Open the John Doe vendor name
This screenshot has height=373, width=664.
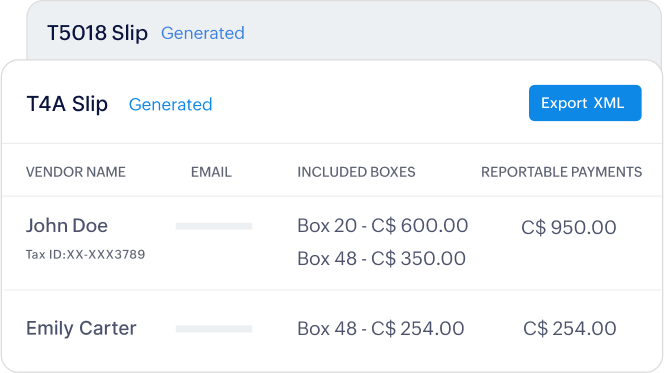[66, 226]
